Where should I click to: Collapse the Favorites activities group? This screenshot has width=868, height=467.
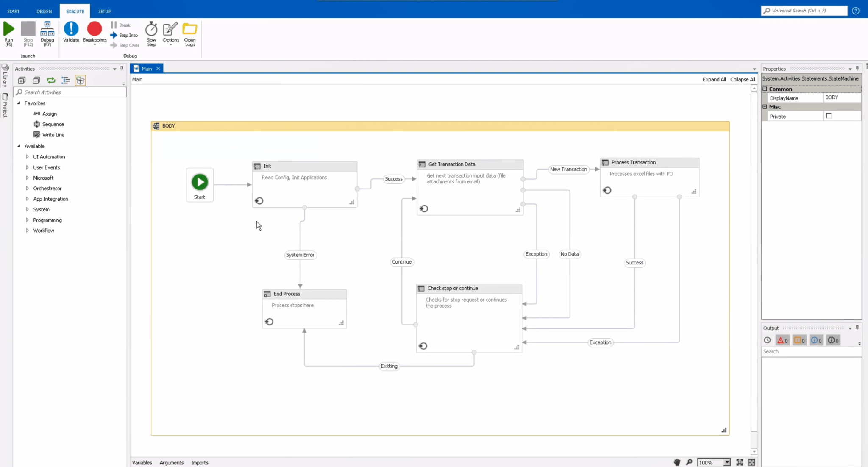(x=19, y=103)
